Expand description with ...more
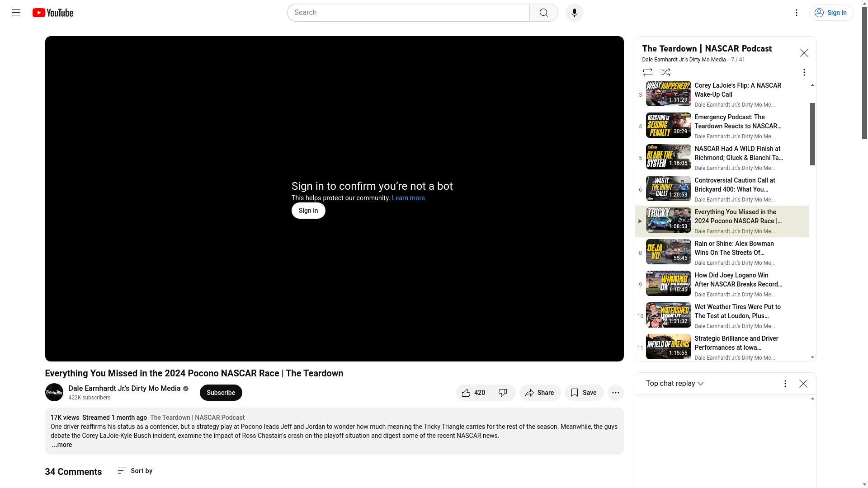 click(x=61, y=445)
